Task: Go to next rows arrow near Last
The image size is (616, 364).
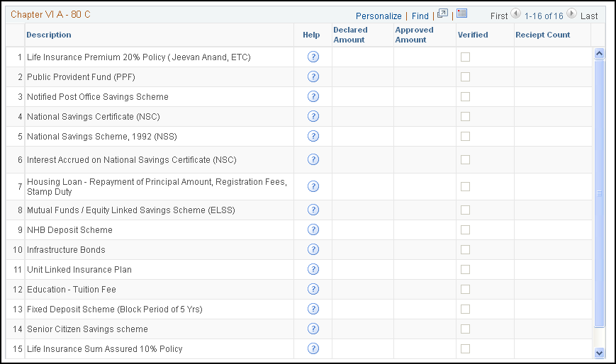Action: [x=571, y=13]
